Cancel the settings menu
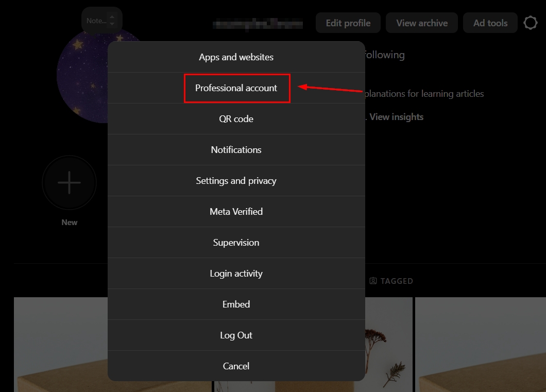Image resolution: width=546 pixels, height=392 pixels. point(236,366)
